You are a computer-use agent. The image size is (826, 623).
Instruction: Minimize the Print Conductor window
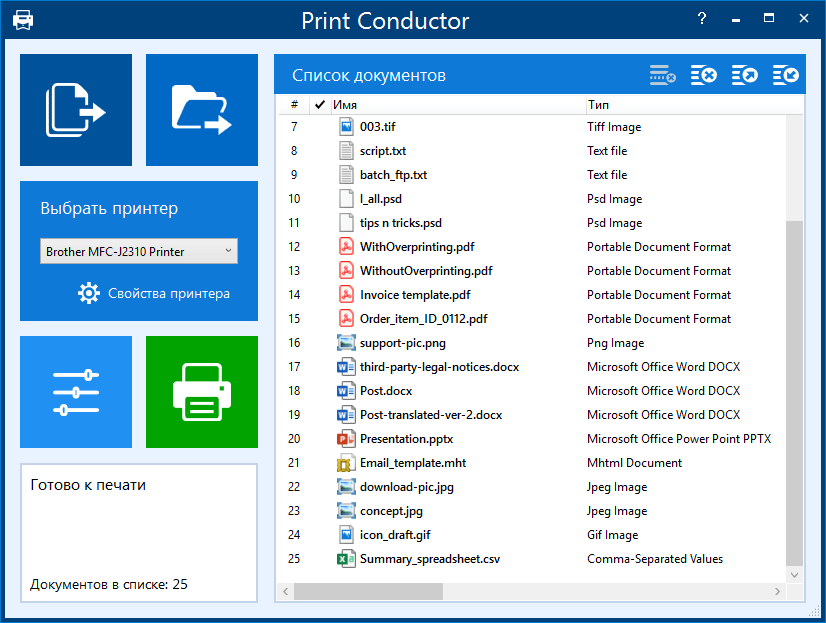736,19
